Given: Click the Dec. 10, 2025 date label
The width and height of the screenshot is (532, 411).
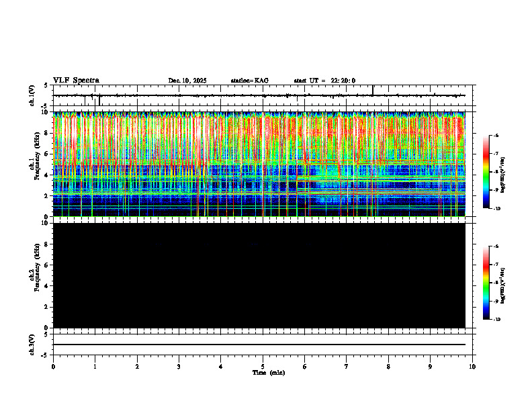Looking at the screenshot, I should (187, 81).
